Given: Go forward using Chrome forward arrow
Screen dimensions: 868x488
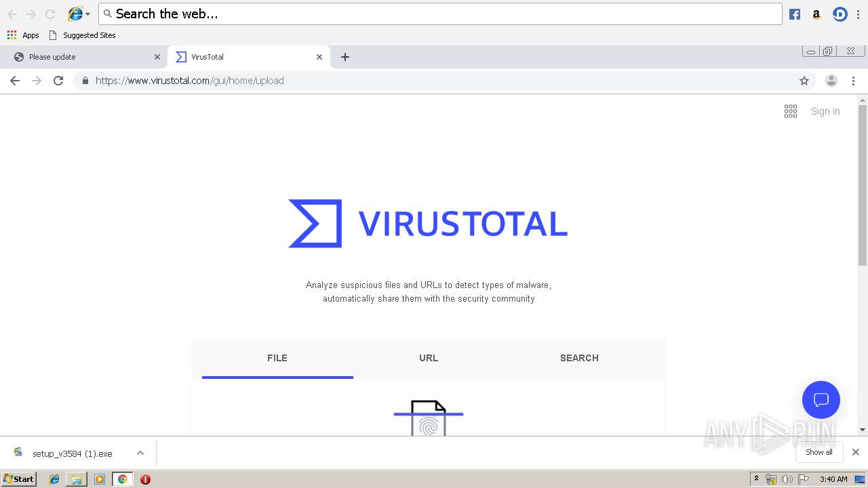Looking at the screenshot, I should pos(37,81).
